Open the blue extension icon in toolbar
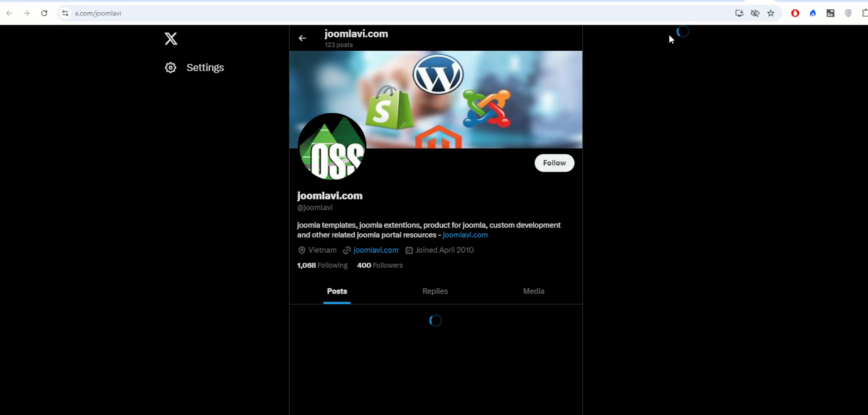This screenshot has width=868, height=415. coord(813,13)
